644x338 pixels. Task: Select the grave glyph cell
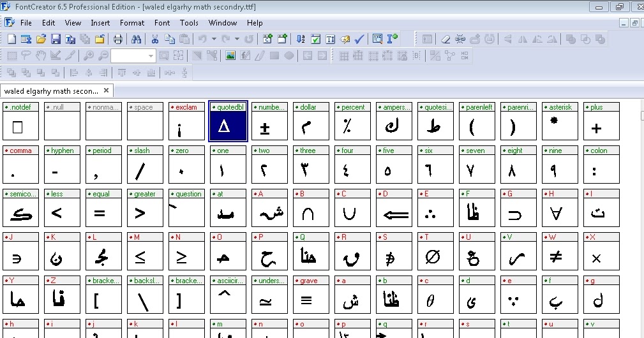click(x=311, y=295)
